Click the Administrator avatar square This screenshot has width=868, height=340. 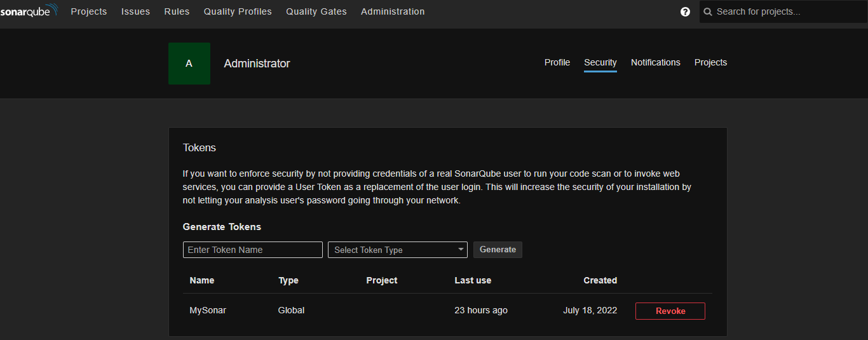click(189, 64)
